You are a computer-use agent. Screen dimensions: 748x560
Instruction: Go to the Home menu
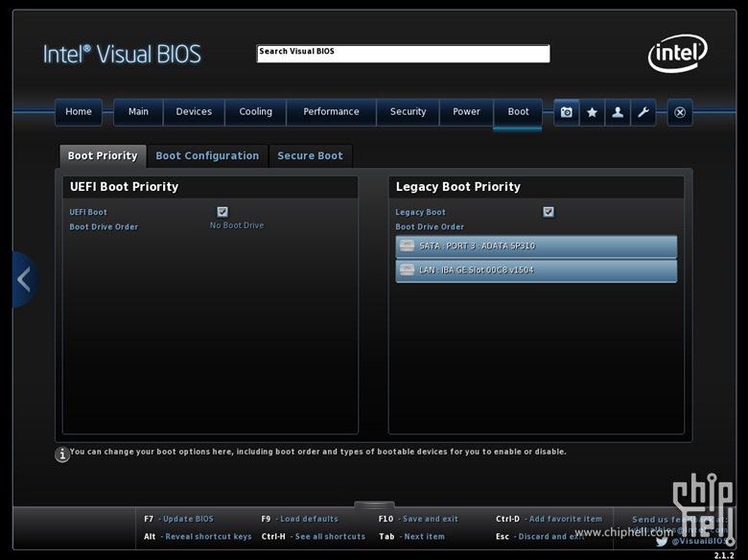point(79,112)
